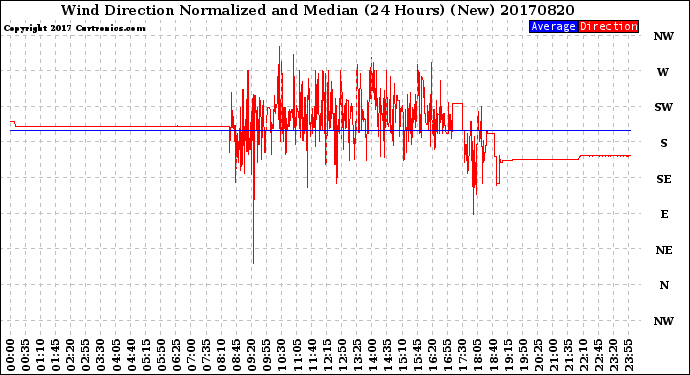690x375 pixels.
Task: Click the '13:25' time axis label
Action: [357, 355]
